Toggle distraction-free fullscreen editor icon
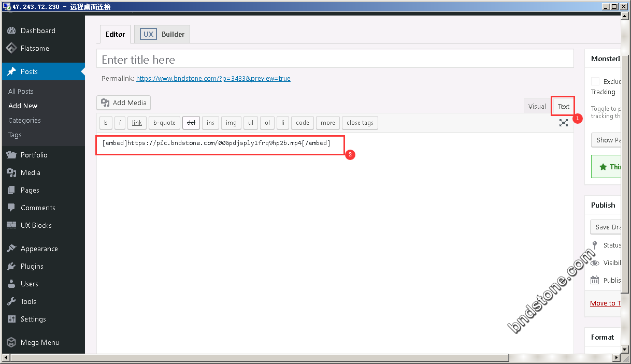 point(564,123)
